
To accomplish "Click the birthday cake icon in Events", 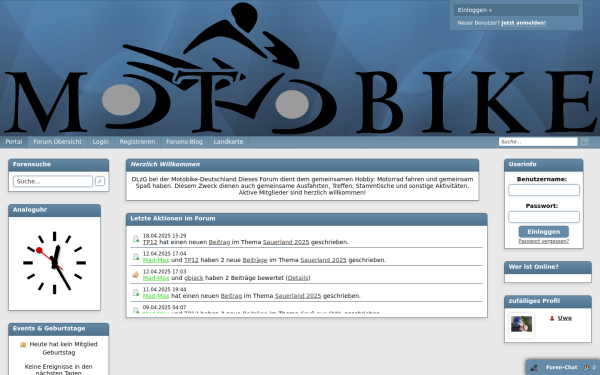I will (23, 344).
